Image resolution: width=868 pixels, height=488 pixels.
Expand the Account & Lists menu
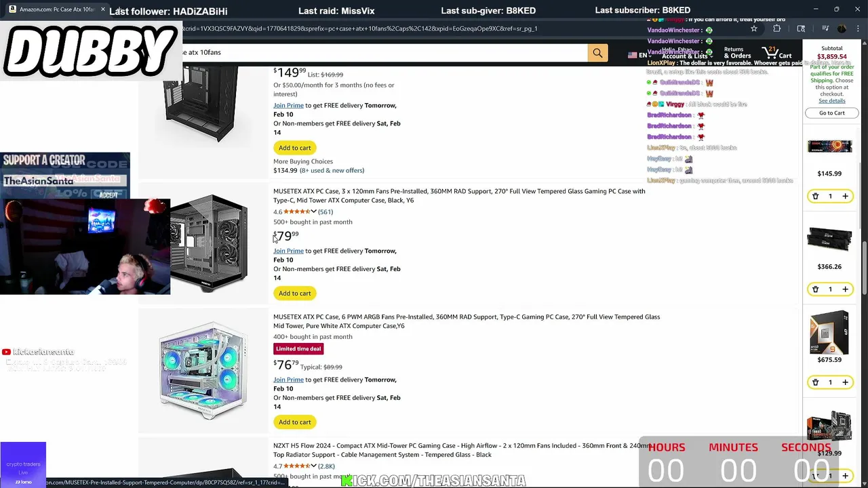(685, 56)
